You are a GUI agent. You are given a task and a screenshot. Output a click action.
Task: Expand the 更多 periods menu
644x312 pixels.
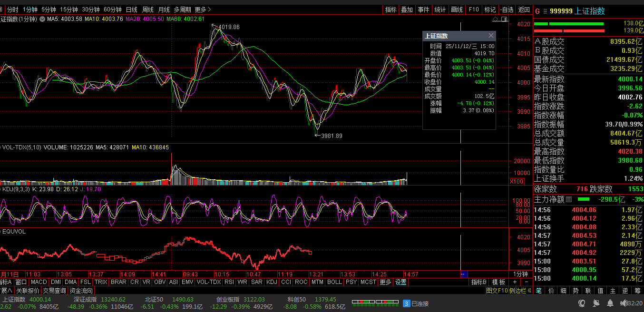pos(203,10)
